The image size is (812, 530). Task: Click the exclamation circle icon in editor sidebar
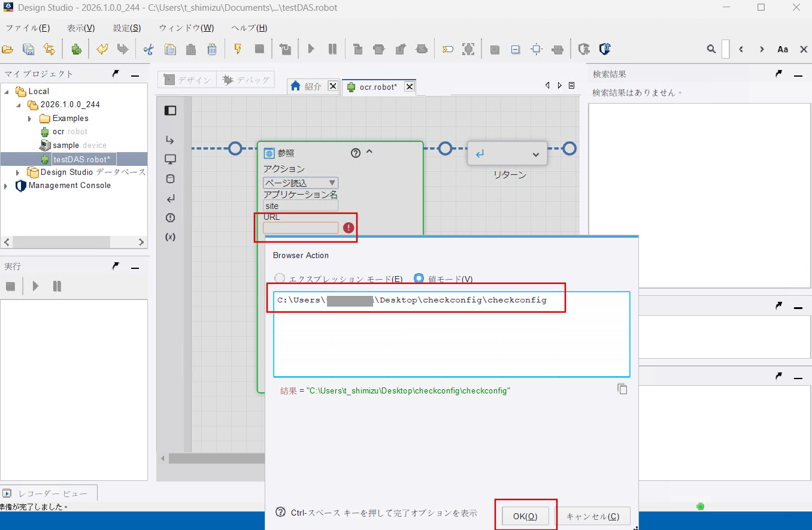point(170,217)
